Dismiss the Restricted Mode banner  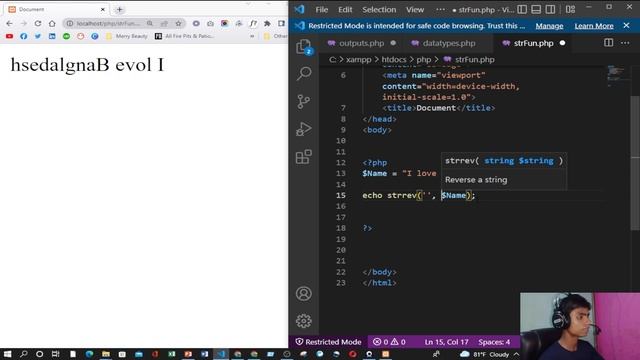coord(627,25)
